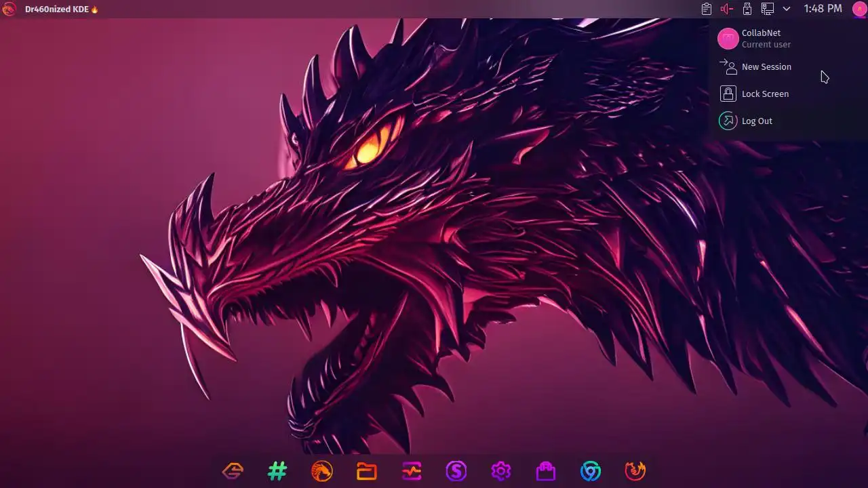Screen dimensions: 868x488
Task: Launch the first dock icon with orange arrows
Action: tap(233, 470)
